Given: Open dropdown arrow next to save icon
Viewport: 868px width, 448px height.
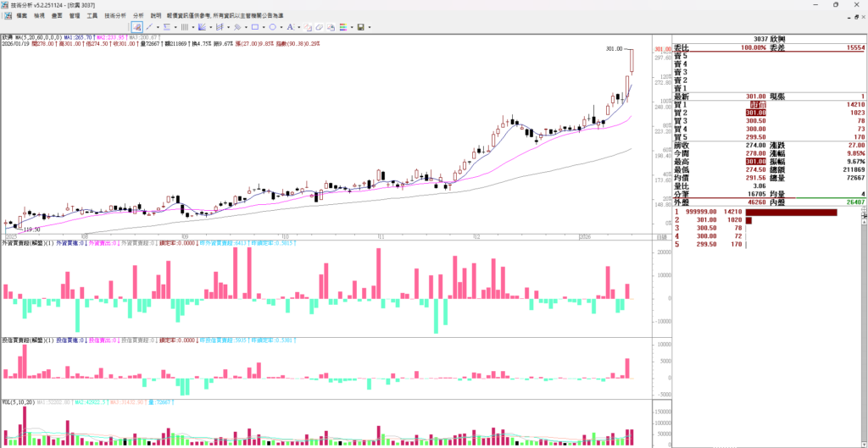Looking at the screenshot, I should click(x=370, y=27).
